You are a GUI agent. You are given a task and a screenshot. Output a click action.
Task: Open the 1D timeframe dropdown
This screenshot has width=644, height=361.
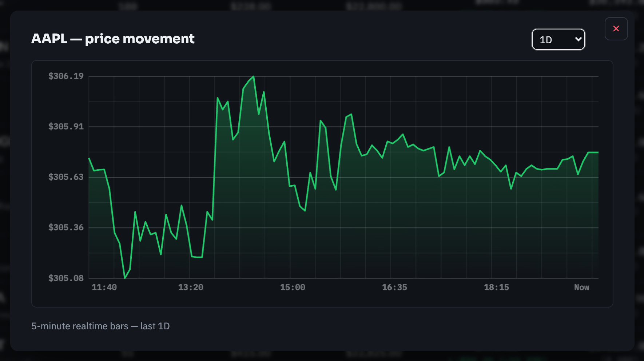(558, 39)
